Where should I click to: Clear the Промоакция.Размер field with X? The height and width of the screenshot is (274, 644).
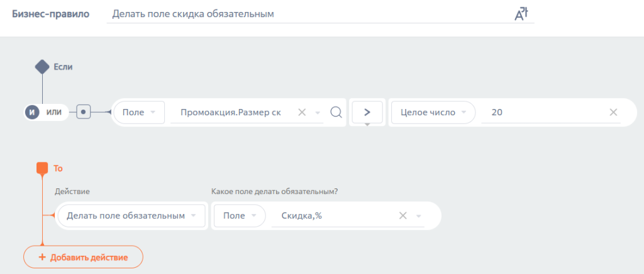[x=302, y=112]
